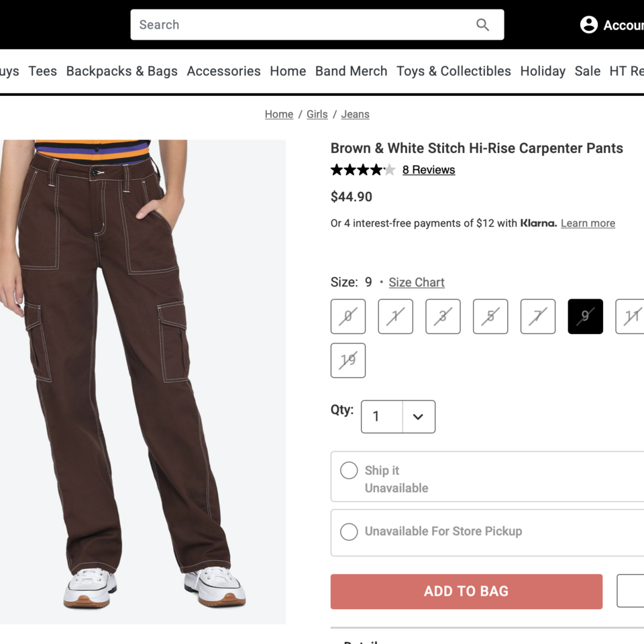Go to the Sale section

click(587, 71)
